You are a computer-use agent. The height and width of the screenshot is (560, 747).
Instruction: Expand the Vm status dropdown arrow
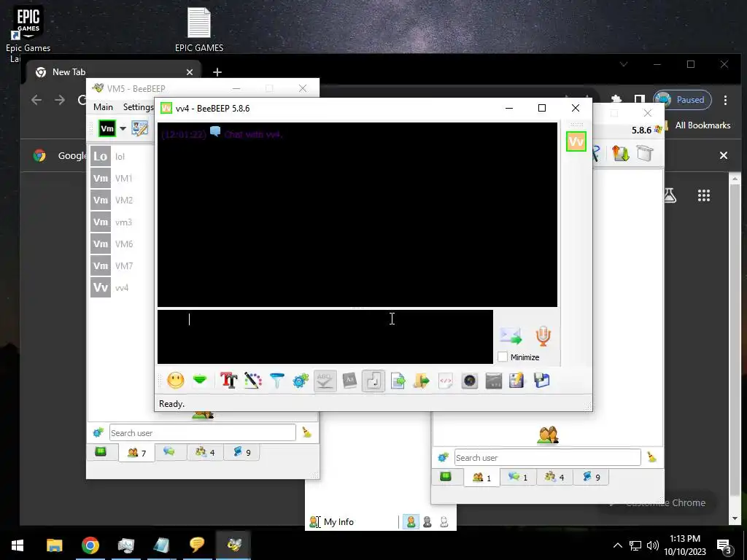123,128
